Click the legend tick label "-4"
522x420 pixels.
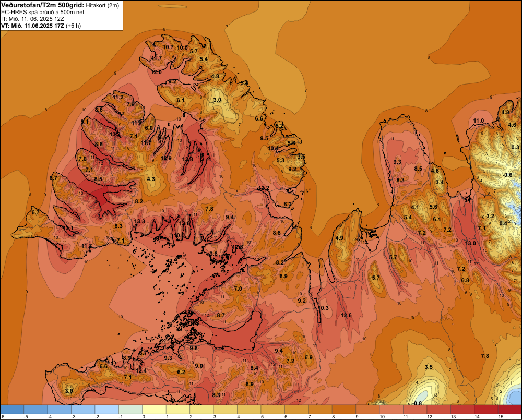pos(49,417)
